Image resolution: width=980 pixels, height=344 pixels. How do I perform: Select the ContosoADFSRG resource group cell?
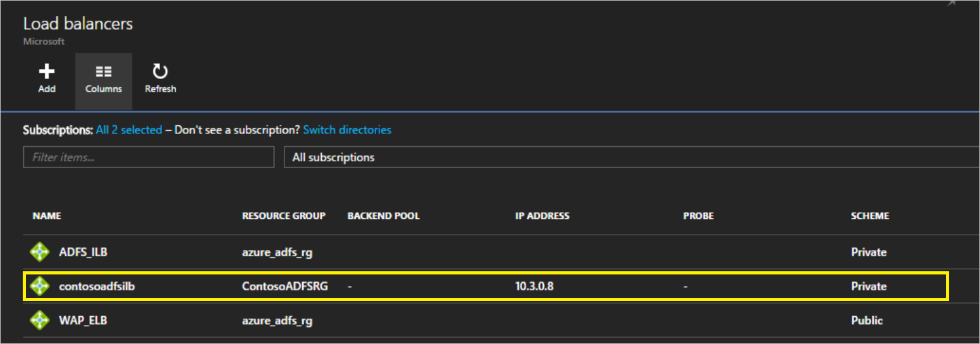(284, 286)
